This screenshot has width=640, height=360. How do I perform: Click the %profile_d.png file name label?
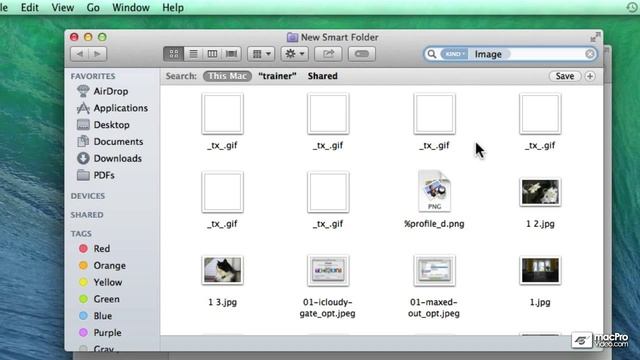tap(434, 224)
